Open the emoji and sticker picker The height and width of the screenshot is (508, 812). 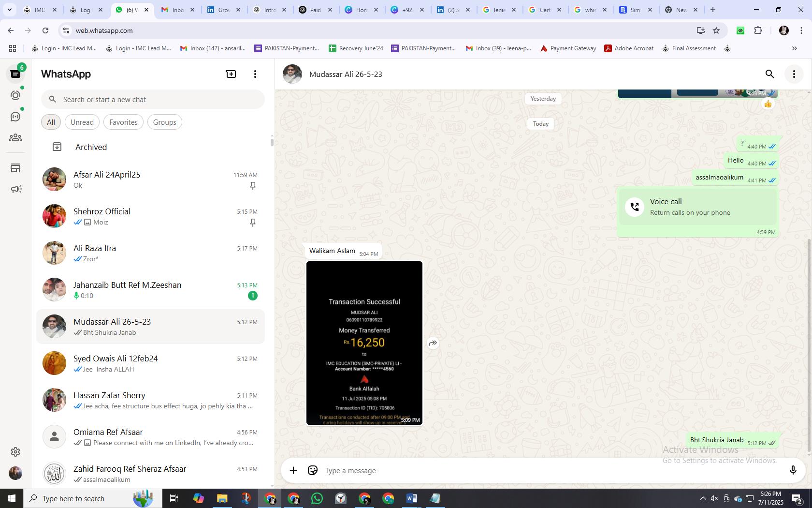pyautogui.click(x=313, y=470)
